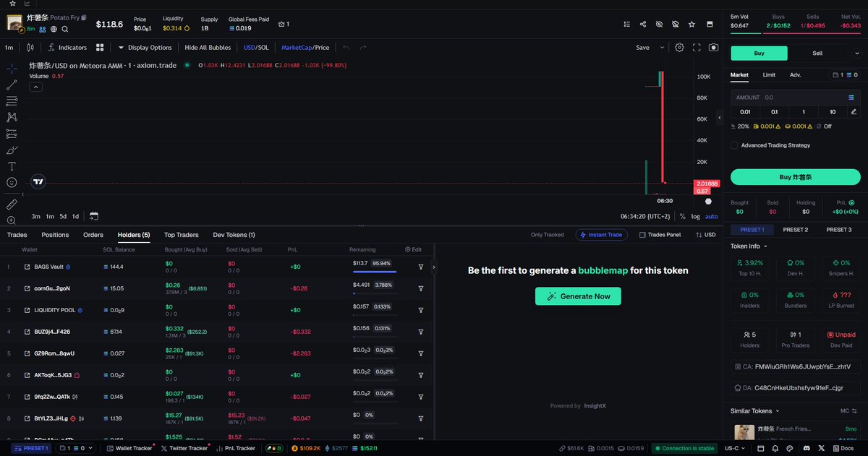Screen dimensions: 868x456
Task: Select the Limit order tab
Action: (769, 74)
